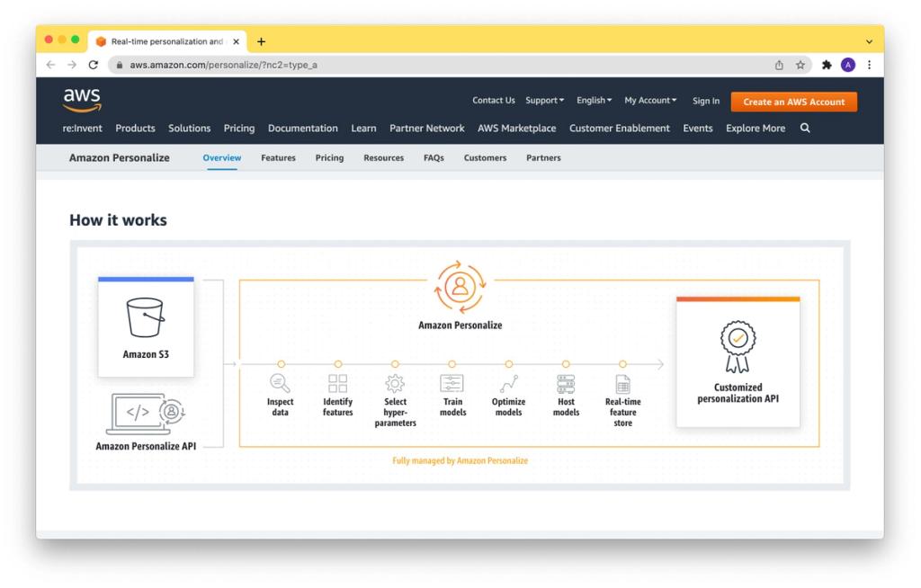
Task: Open the Learn menu
Action: pos(363,128)
